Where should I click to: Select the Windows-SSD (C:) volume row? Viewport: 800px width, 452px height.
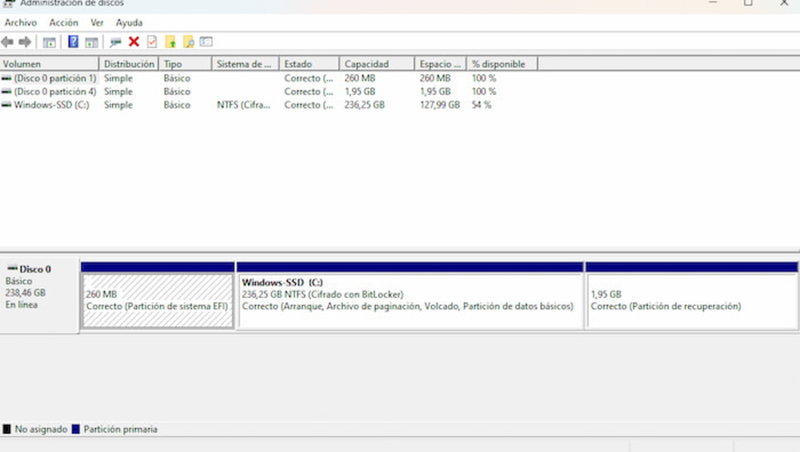[269, 105]
